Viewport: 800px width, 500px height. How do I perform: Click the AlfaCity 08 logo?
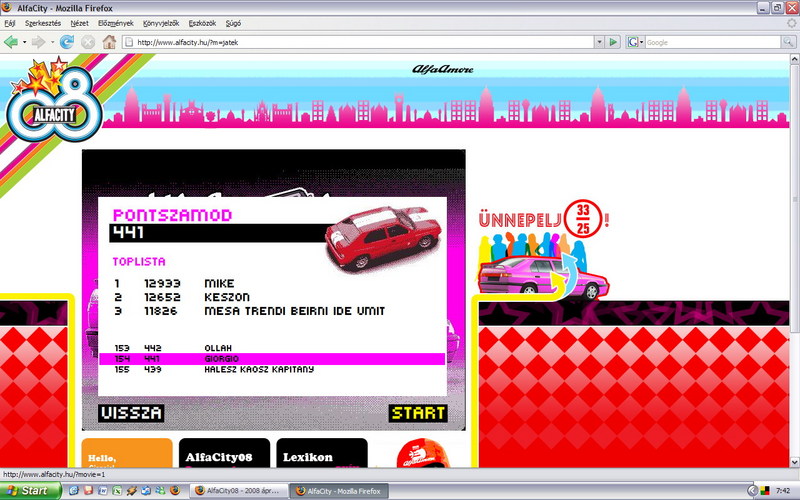(54, 101)
